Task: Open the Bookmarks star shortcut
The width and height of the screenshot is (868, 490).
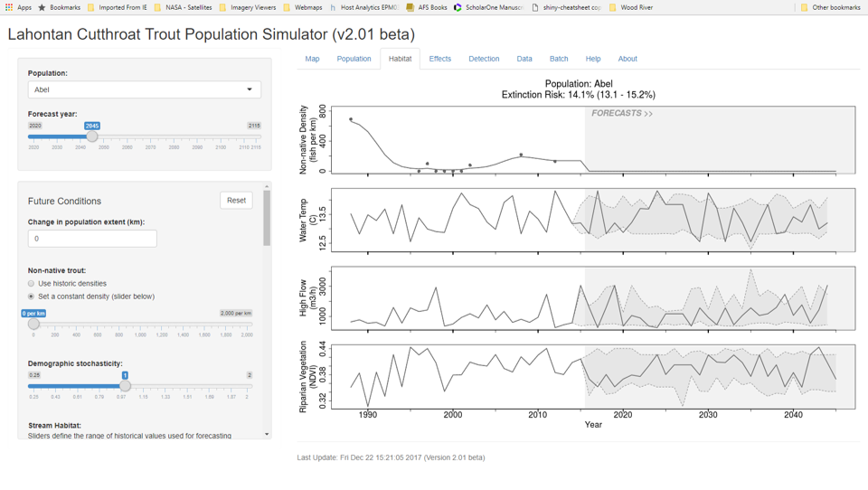Action: (60, 7)
